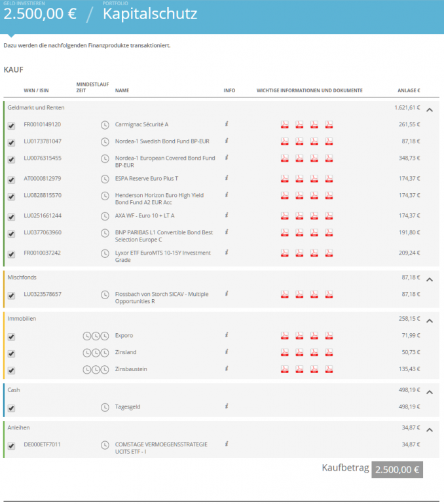Open third PDF for Nordea-1 European Covered Bond Fund

tap(314, 158)
